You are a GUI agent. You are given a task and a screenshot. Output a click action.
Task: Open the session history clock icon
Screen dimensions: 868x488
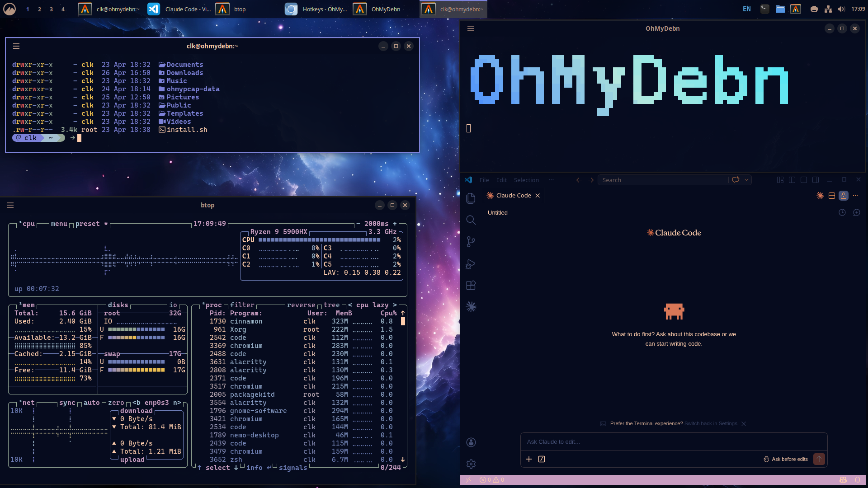click(842, 212)
